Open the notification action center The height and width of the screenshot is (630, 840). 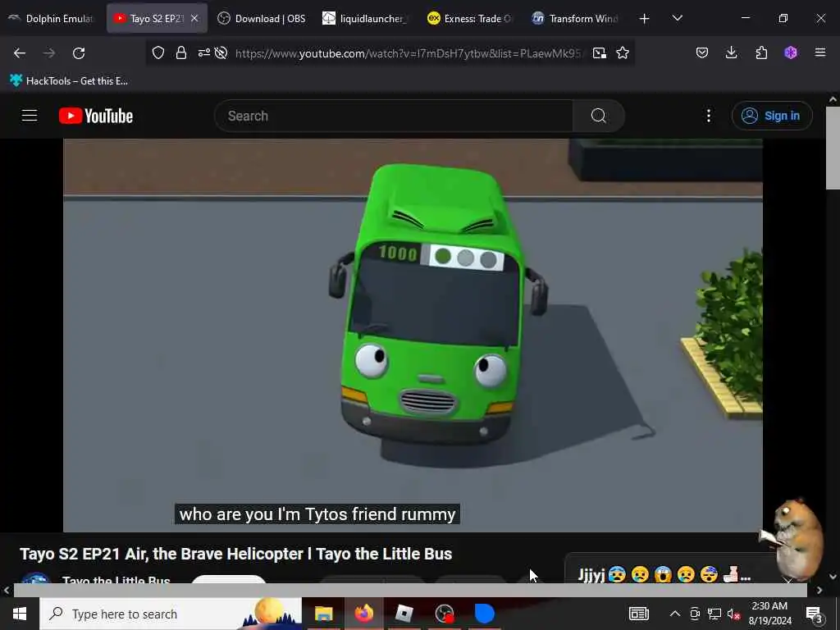(x=815, y=614)
